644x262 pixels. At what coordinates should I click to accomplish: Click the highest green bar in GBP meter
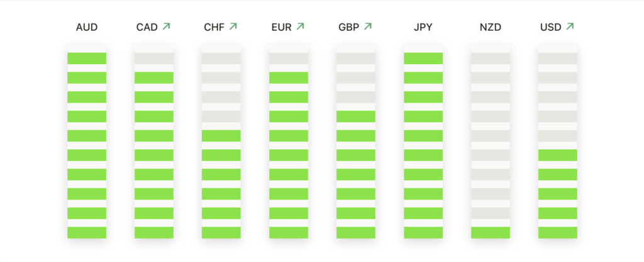(x=356, y=116)
